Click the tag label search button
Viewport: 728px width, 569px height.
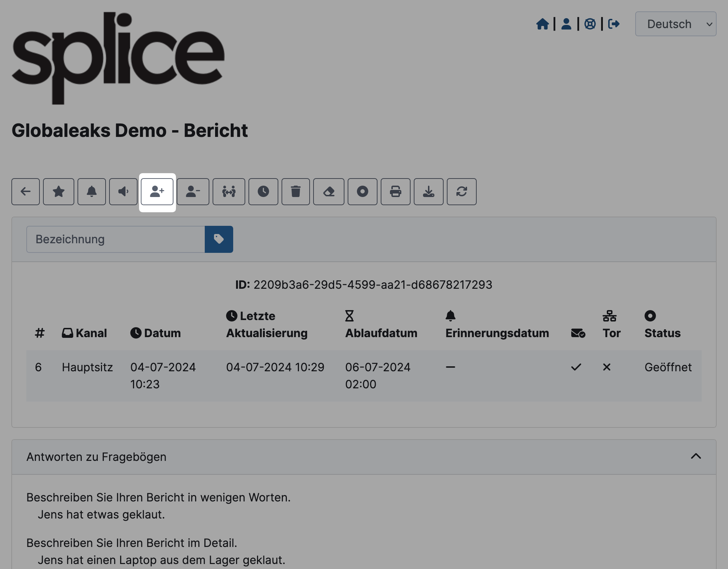coord(219,239)
